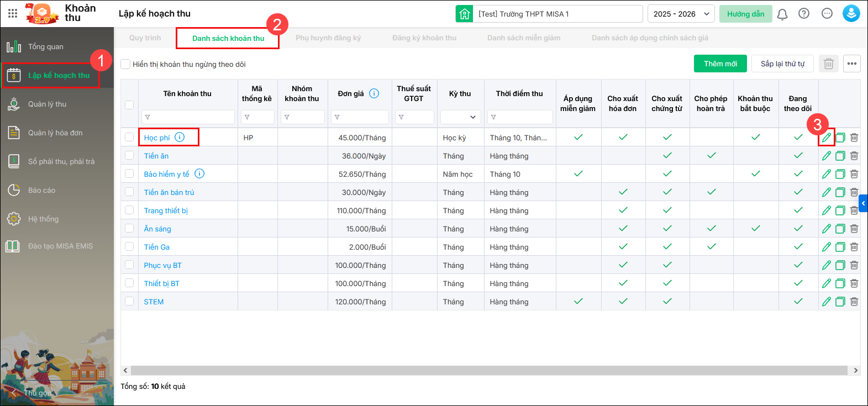Duplicate the Tiền ăn row using copy icon
Viewport: 868px width, 406px height.
coord(840,156)
